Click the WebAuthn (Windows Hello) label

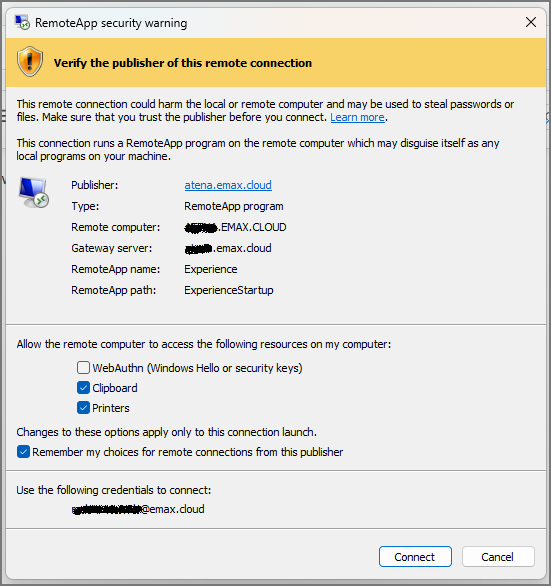197,368
